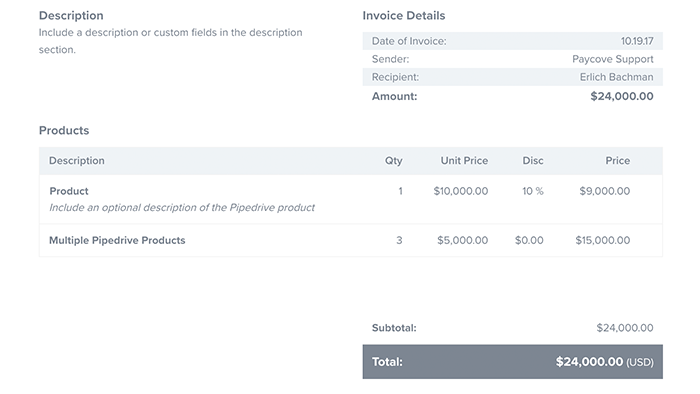Viewport: 700px width, 394px height.
Task: Click the 'Qty' column header
Action: point(394,161)
